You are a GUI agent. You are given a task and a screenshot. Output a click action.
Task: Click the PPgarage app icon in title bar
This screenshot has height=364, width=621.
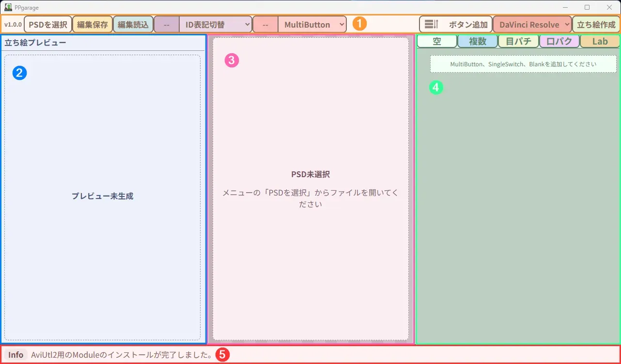8,7
